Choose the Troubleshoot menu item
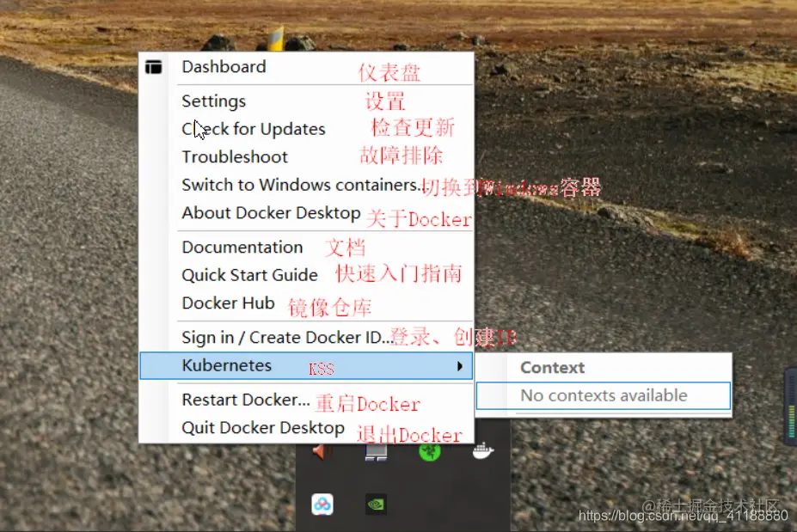This screenshot has height=532, width=797. point(306,157)
